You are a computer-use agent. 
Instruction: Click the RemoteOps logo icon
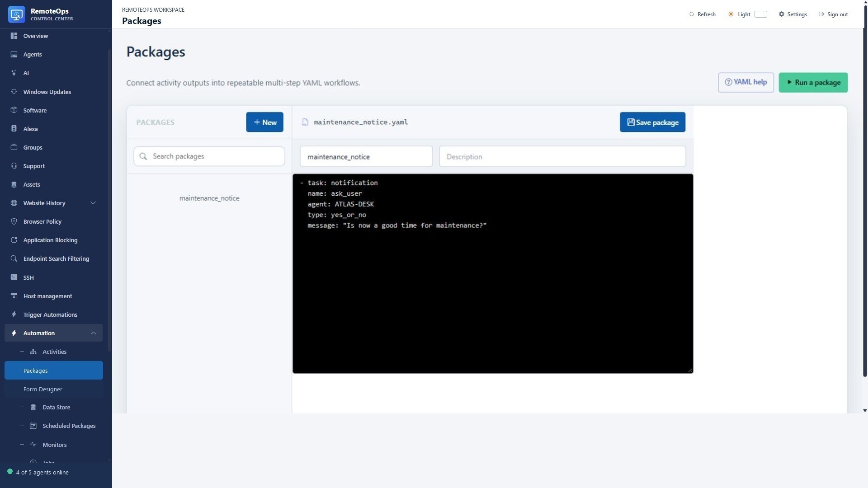pyautogui.click(x=17, y=14)
